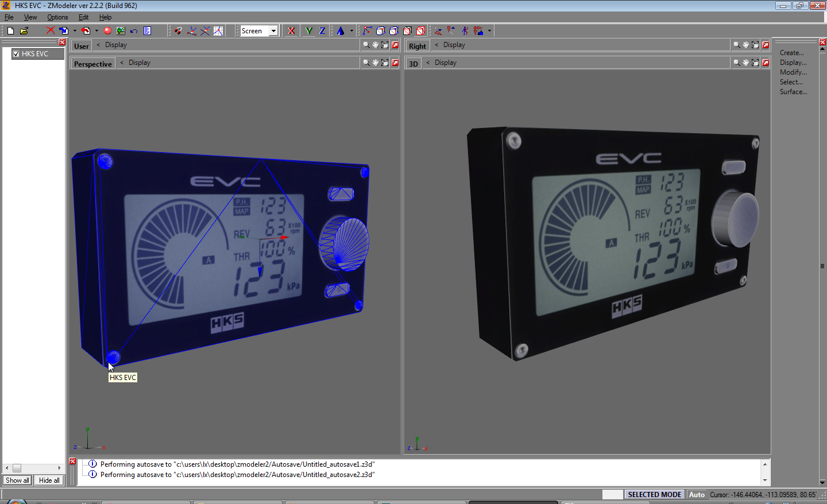
Task: Maximize the 3D viewport via red arrow icon
Action: pos(766,63)
